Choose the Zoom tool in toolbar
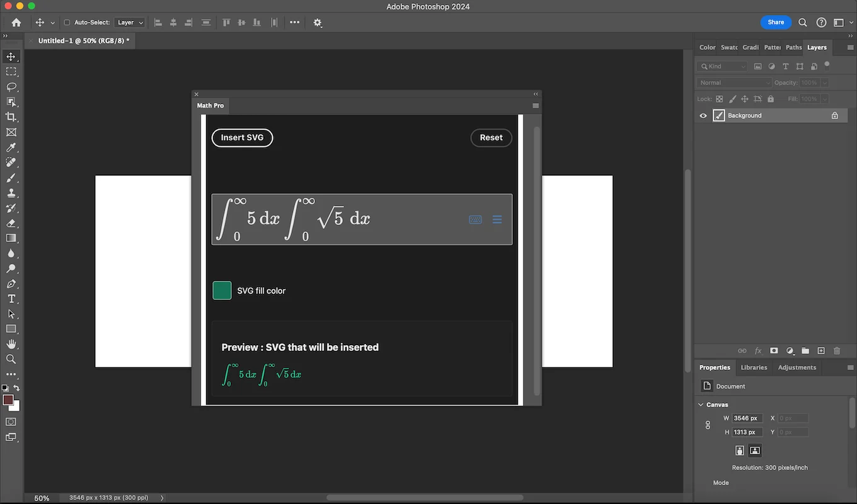 (11, 359)
